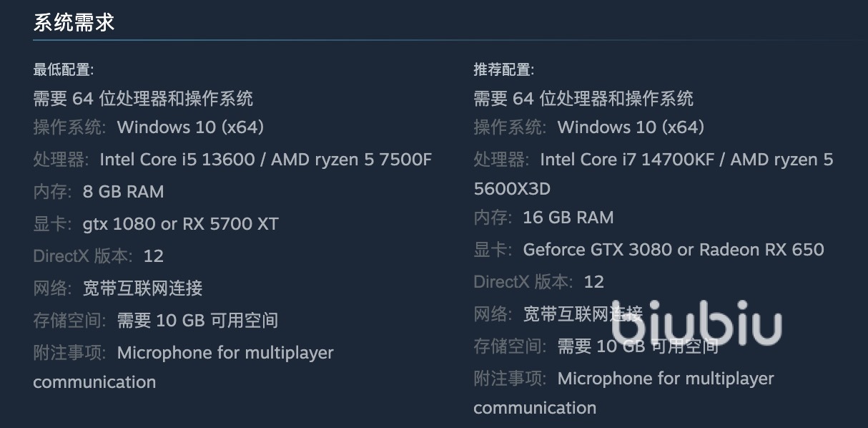Click the 16 GB RAM memory line
Viewport: 868px width, 428px height.
pyautogui.click(x=568, y=218)
